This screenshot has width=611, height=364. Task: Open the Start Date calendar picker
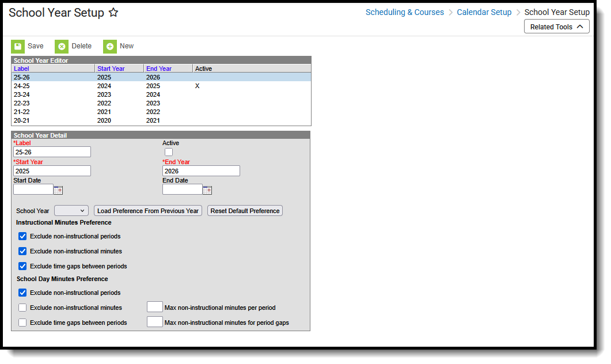point(58,190)
